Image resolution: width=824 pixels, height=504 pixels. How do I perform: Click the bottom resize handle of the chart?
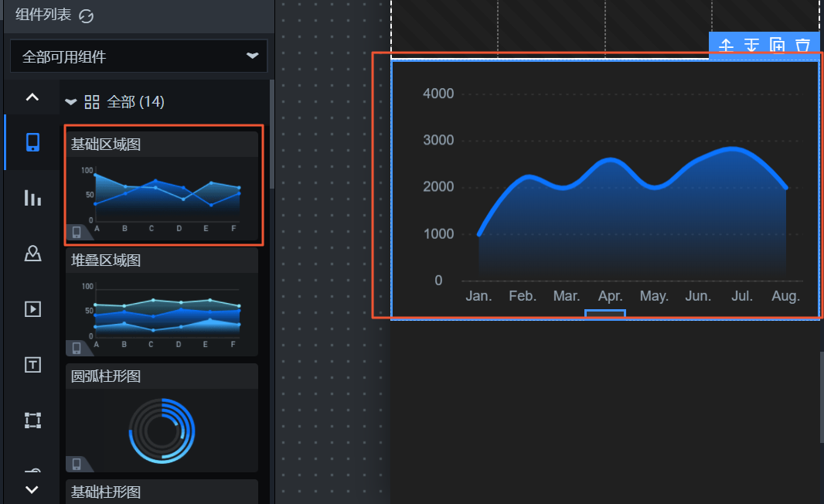(605, 313)
